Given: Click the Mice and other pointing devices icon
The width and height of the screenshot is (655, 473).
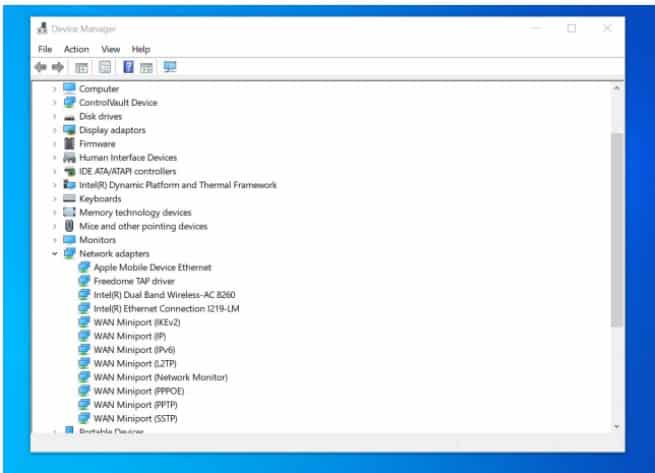Looking at the screenshot, I should tap(69, 226).
